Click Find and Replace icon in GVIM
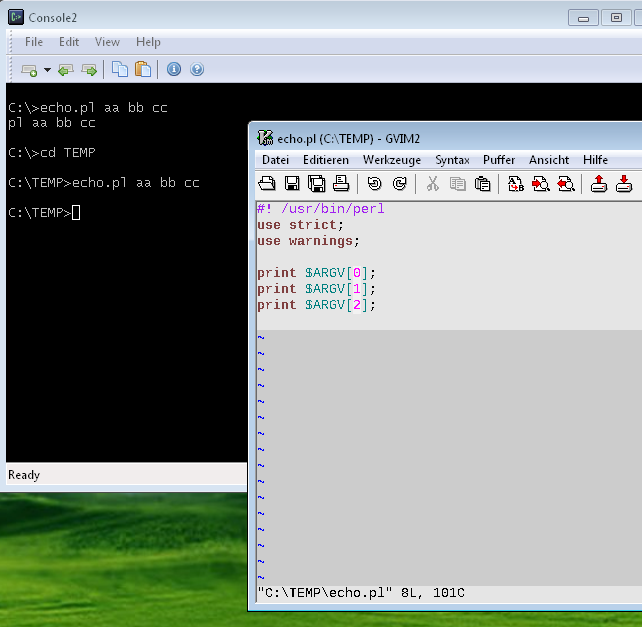 [515, 183]
